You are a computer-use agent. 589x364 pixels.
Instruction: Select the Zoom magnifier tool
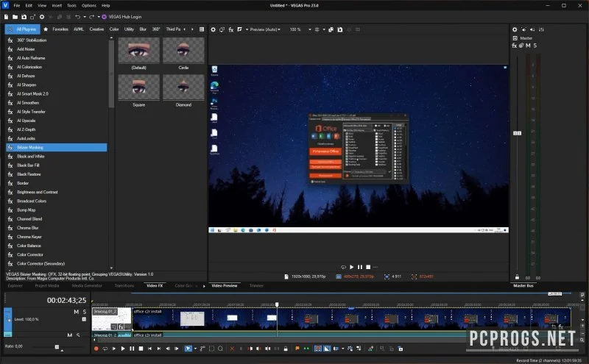click(220, 349)
